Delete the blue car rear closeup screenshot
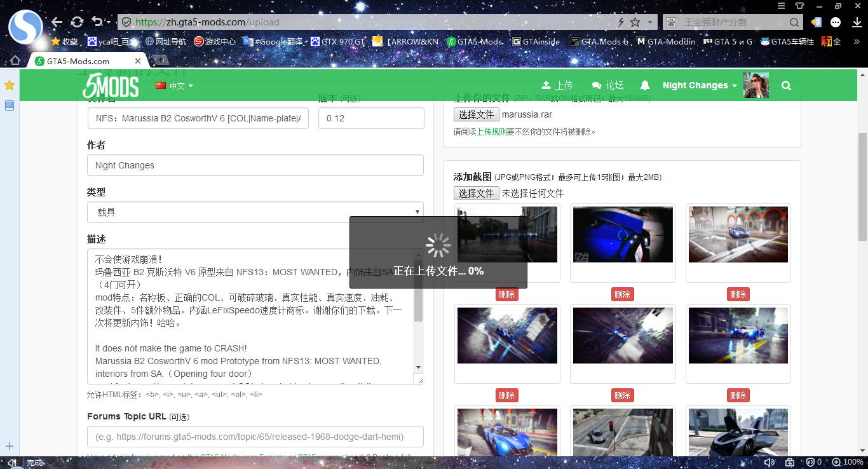The width and height of the screenshot is (868, 469). click(x=623, y=294)
